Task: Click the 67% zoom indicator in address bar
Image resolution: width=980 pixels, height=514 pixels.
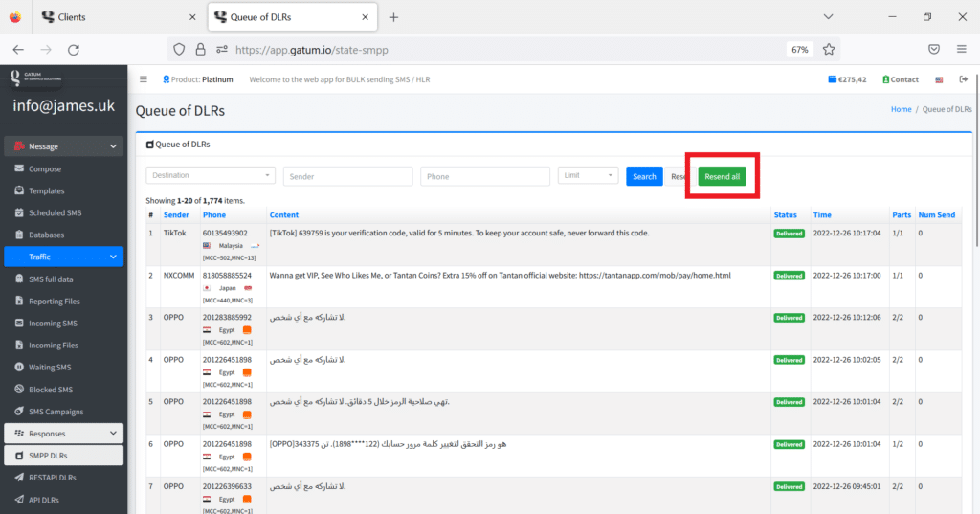Action: tap(800, 50)
